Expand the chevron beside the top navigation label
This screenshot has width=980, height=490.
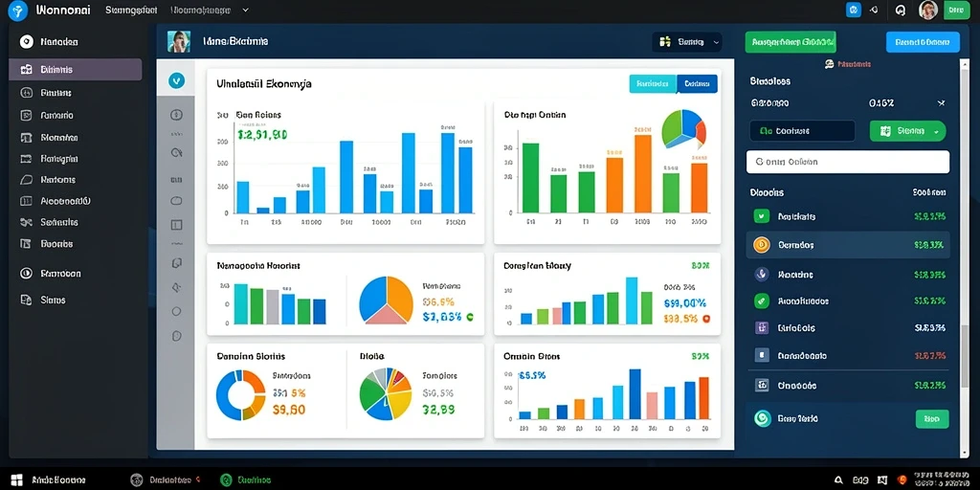click(x=246, y=11)
